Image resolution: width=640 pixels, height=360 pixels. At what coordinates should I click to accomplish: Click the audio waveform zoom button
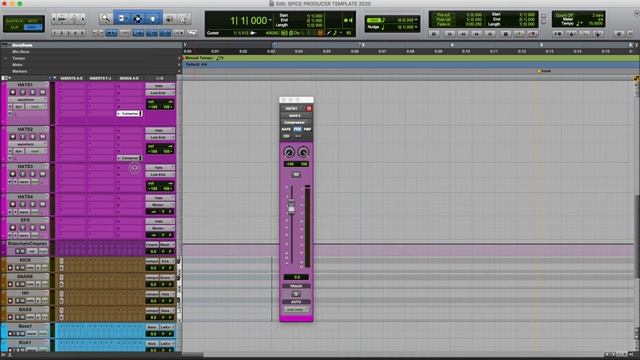pyautogui.click(x=62, y=18)
